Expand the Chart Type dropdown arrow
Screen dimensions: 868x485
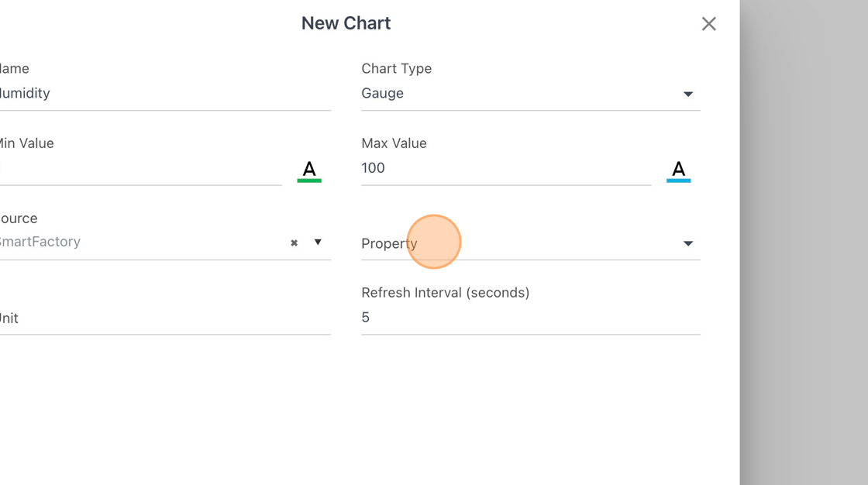click(687, 94)
